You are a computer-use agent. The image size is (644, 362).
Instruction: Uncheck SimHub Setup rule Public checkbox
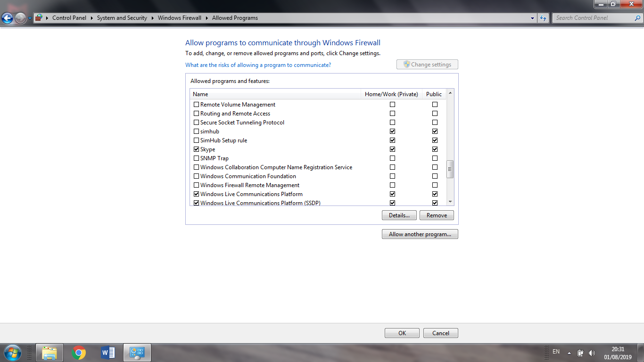click(x=435, y=140)
